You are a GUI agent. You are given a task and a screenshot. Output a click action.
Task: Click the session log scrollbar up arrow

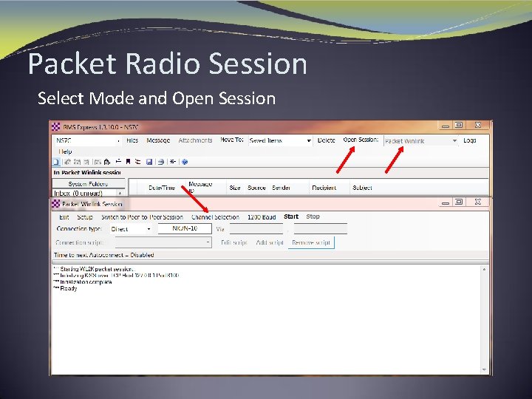pyautogui.click(x=484, y=270)
